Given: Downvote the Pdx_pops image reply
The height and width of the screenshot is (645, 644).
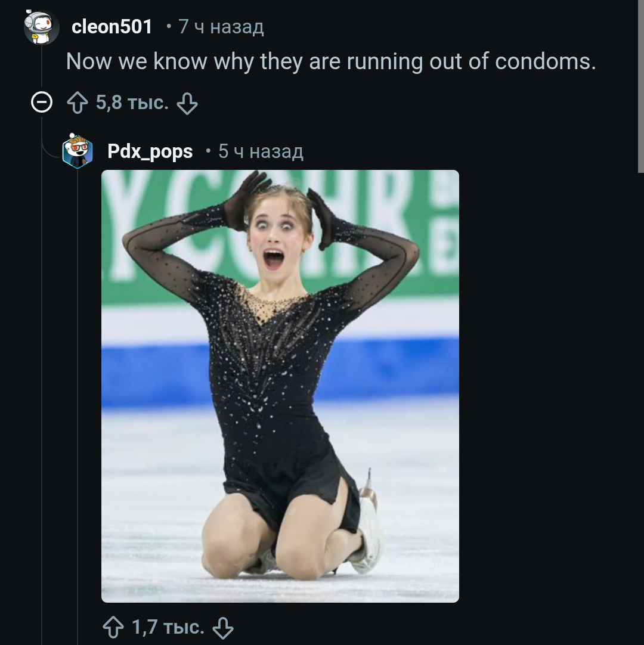Looking at the screenshot, I should coord(222,627).
